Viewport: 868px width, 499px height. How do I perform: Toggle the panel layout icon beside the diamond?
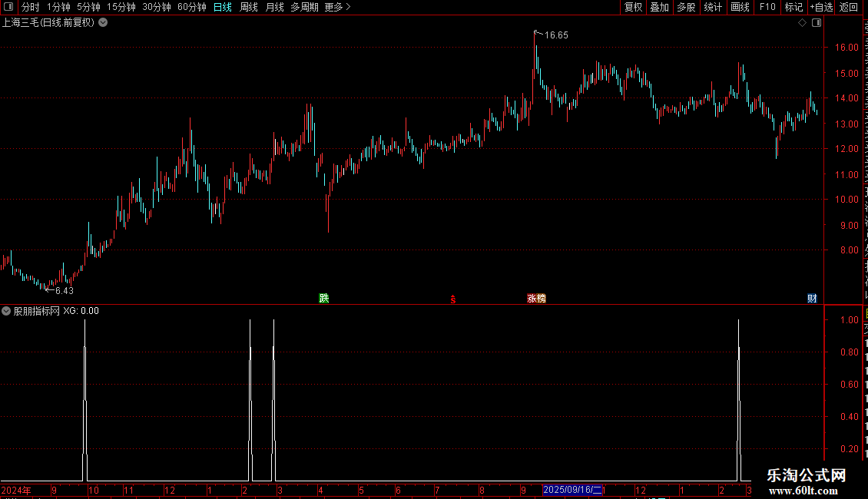pos(817,23)
